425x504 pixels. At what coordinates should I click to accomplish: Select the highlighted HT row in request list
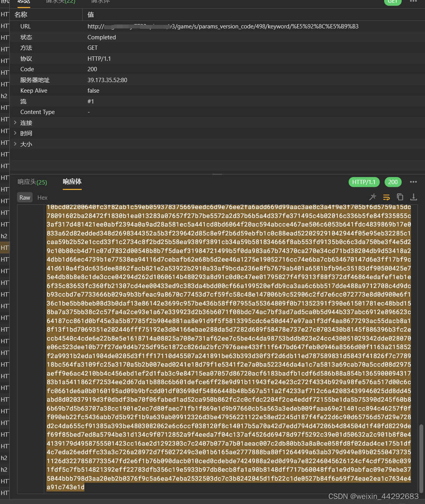(5, 248)
